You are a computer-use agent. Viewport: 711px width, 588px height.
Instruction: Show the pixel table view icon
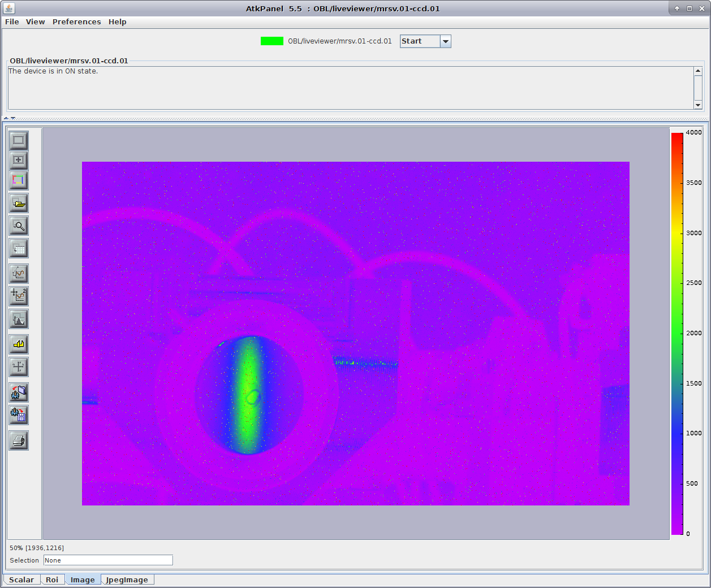click(x=19, y=248)
